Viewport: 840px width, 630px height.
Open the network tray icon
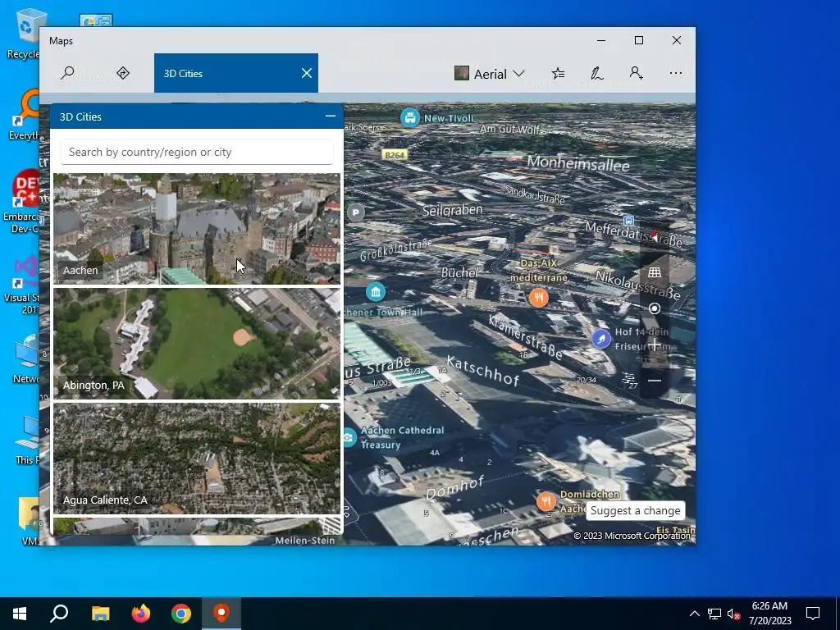pyautogui.click(x=714, y=614)
